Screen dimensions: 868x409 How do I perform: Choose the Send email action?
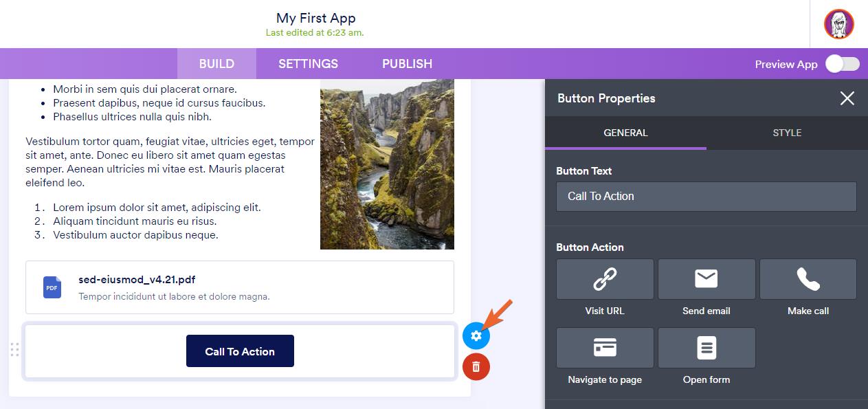706,279
